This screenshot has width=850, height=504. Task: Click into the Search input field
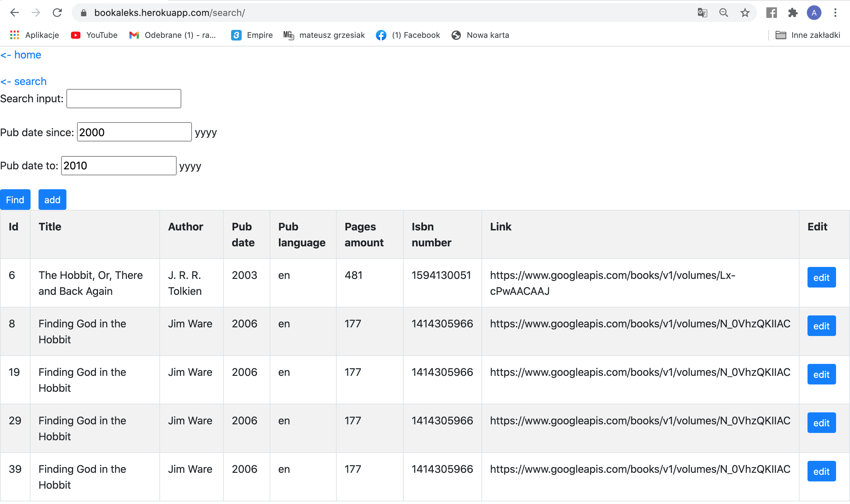(x=124, y=99)
